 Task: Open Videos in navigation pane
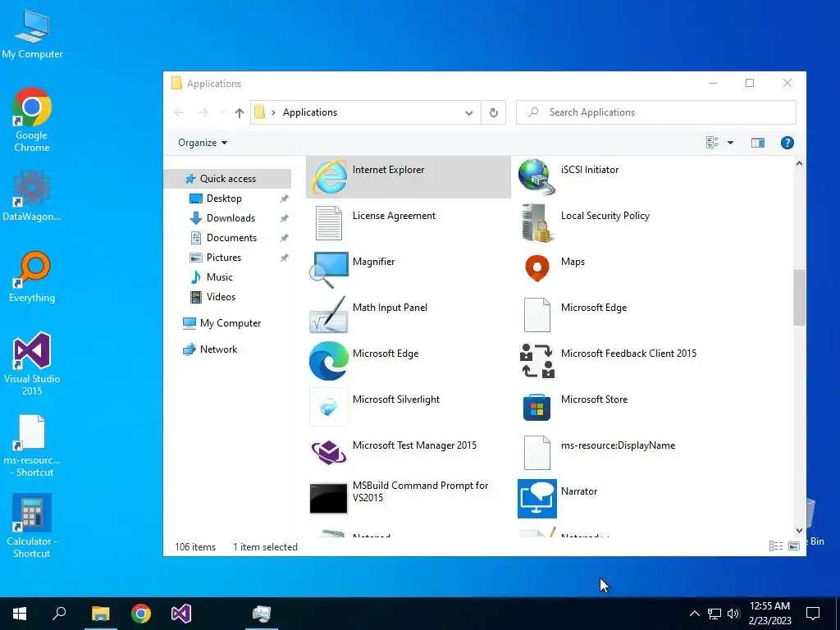tap(221, 297)
